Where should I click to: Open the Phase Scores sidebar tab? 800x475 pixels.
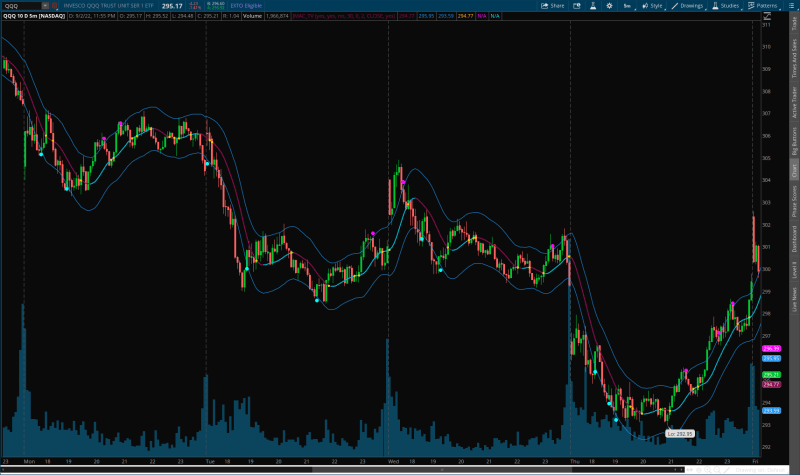coord(794,201)
